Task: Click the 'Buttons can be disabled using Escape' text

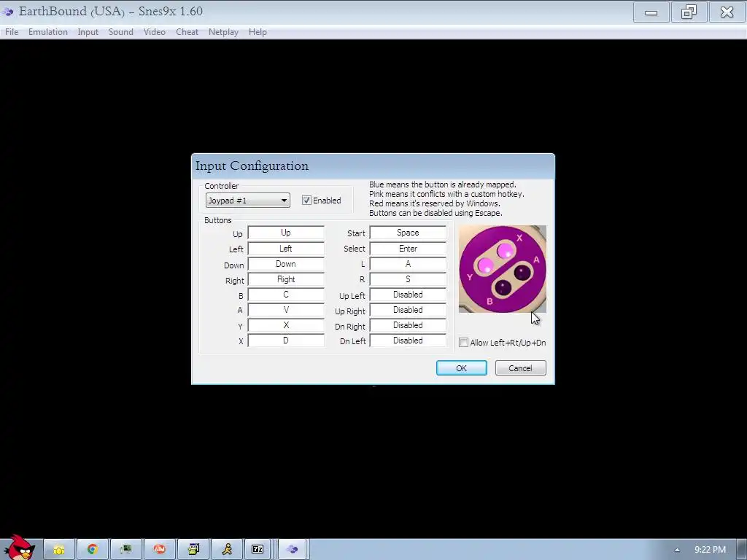Action: 436,213
